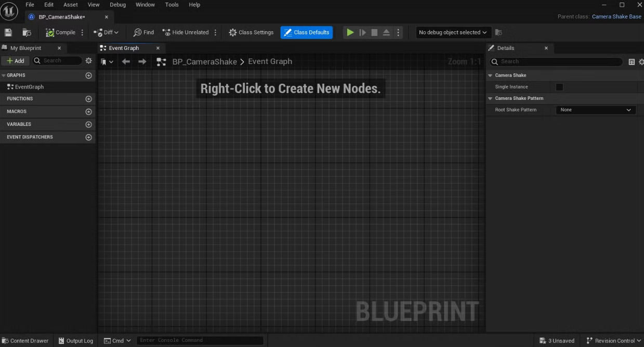The width and height of the screenshot is (644, 347).
Task: Open the Output Log
Action: tap(76, 341)
